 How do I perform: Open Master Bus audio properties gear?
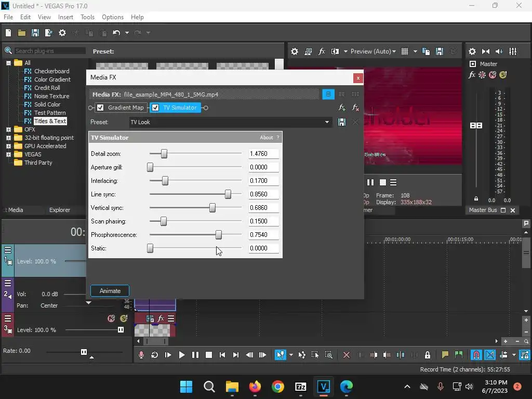click(472, 51)
